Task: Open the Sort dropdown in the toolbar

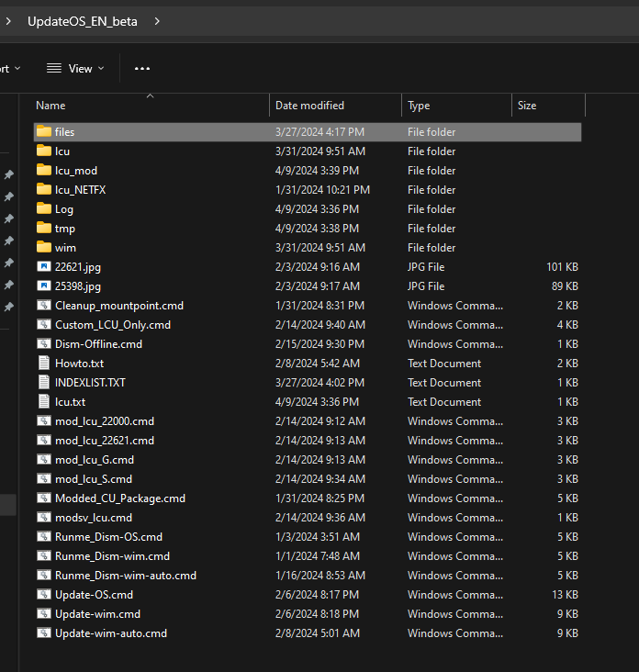Action: pyautogui.click(x=10, y=69)
